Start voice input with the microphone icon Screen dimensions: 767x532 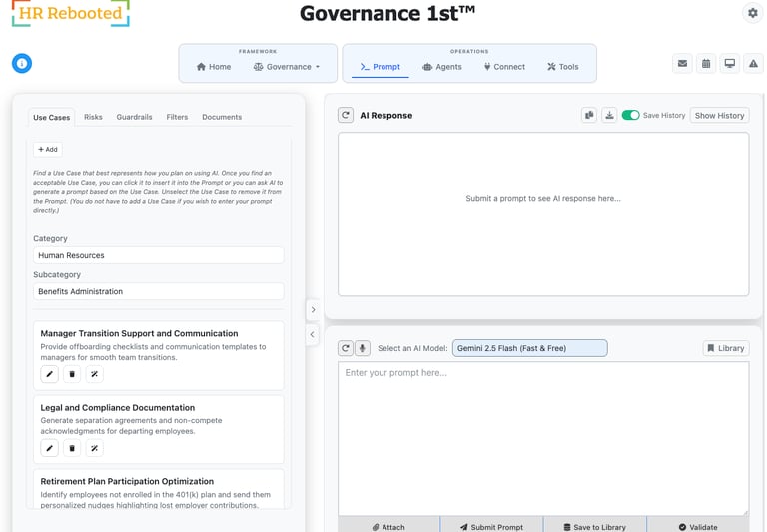(362, 348)
